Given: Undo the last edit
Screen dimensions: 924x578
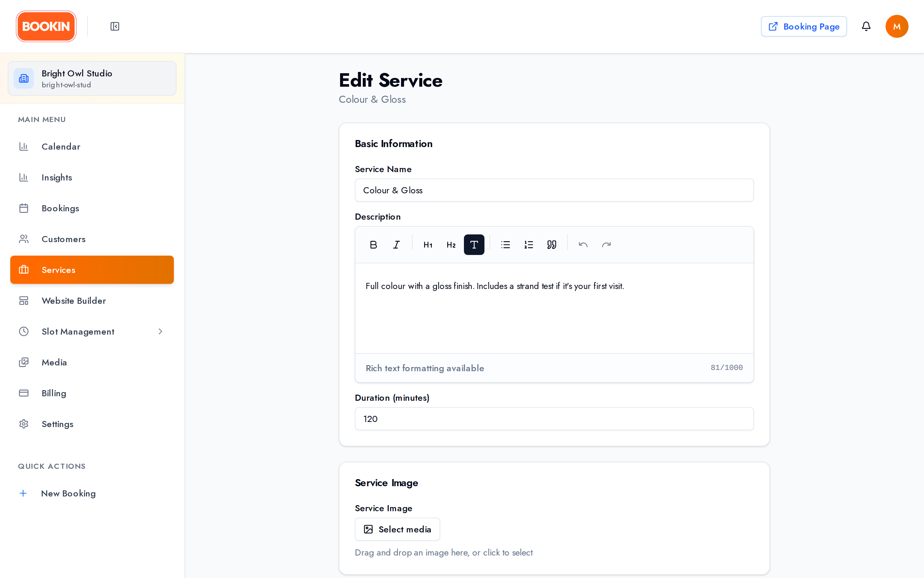Looking at the screenshot, I should [x=583, y=245].
